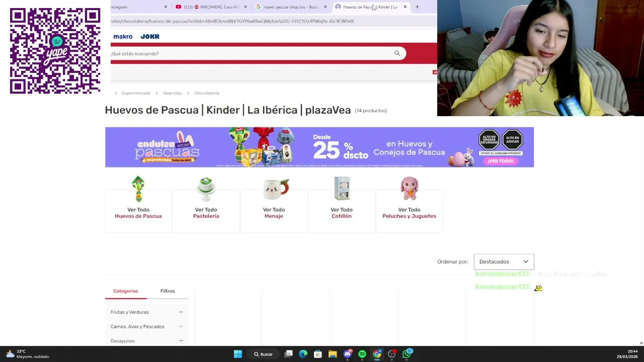Launch Microsoft Edge from the taskbar
This screenshot has height=362, width=644.
(x=303, y=354)
